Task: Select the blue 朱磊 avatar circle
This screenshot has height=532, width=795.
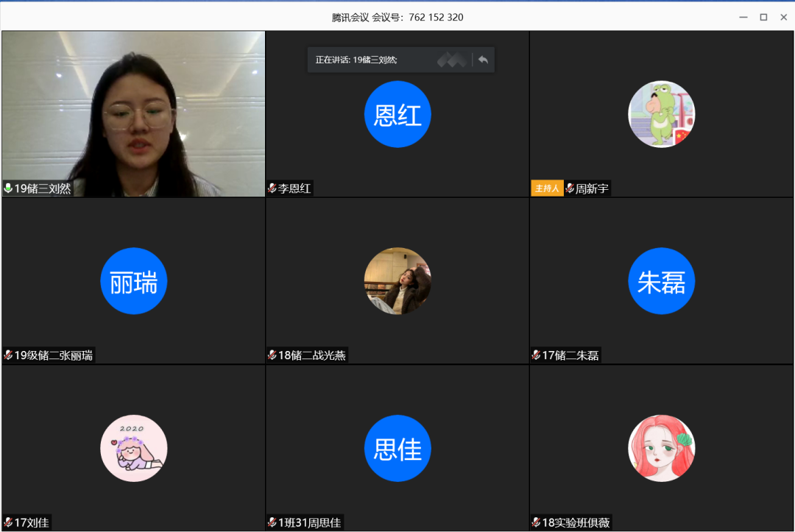Action: click(661, 281)
